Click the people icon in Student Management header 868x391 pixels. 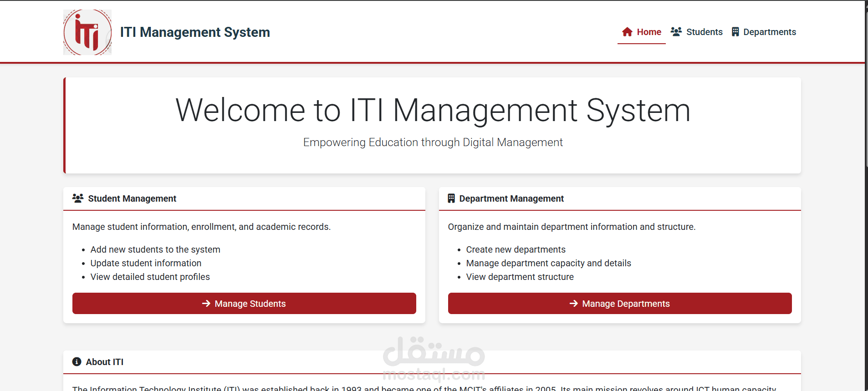(78, 198)
